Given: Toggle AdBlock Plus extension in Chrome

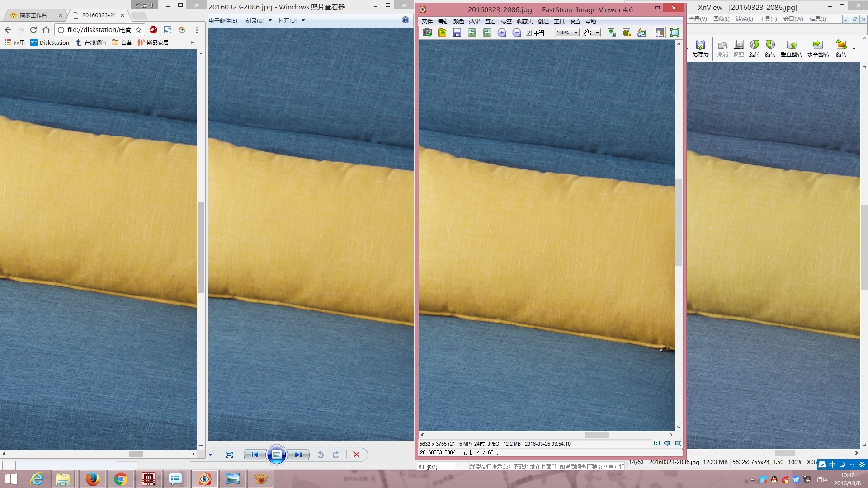Looking at the screenshot, I should (153, 30).
